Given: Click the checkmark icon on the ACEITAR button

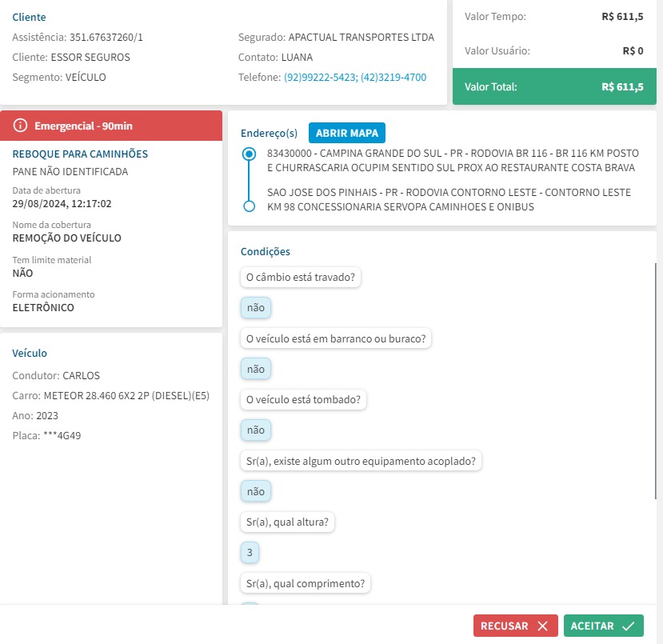Looking at the screenshot, I should [628, 626].
